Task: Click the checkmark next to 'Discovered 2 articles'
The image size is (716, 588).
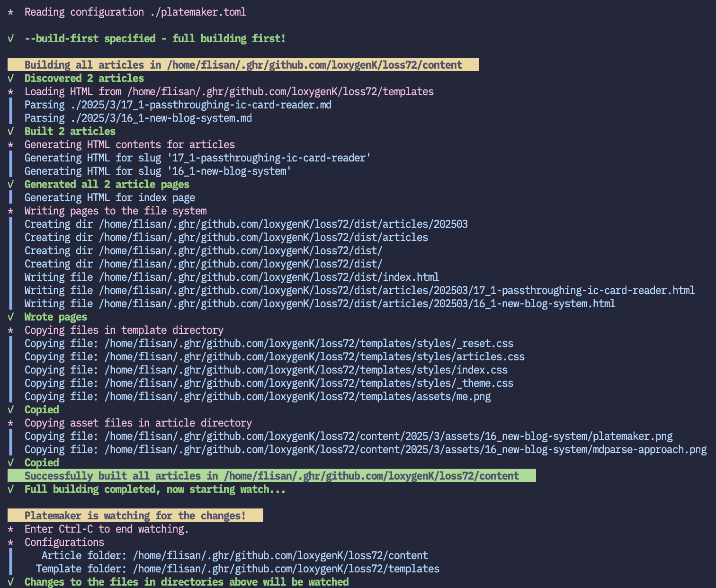Action: click(x=10, y=79)
